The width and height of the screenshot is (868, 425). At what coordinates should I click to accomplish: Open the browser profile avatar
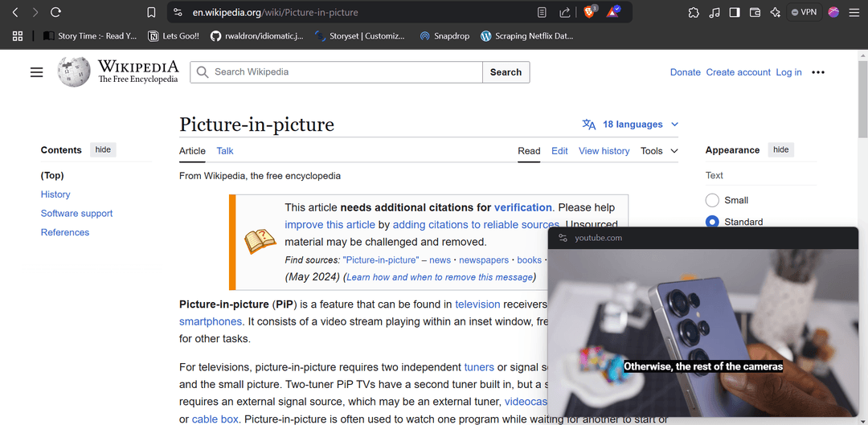pos(833,12)
